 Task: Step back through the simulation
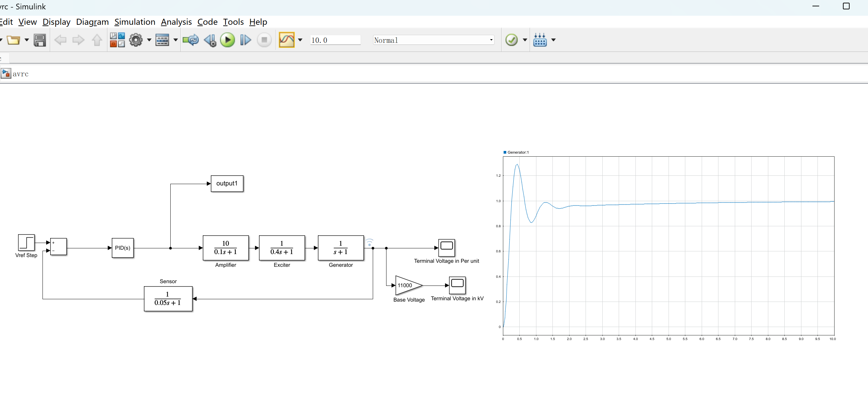(x=209, y=40)
